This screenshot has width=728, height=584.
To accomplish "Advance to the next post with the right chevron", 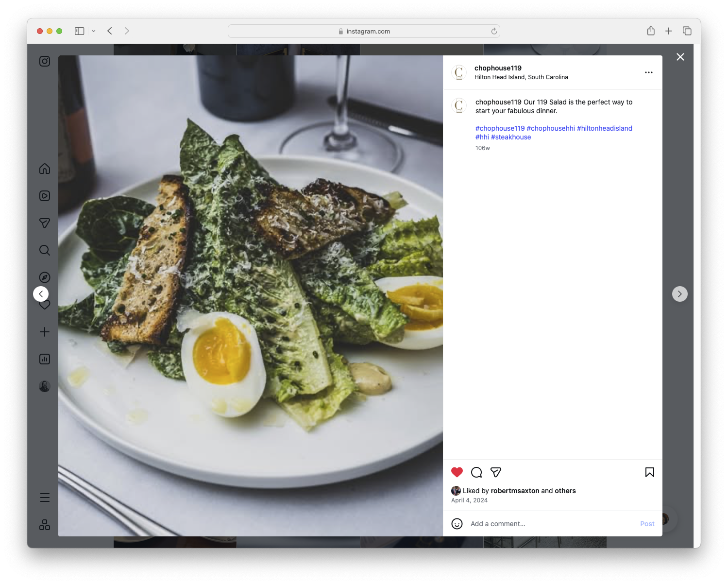I will [679, 293].
